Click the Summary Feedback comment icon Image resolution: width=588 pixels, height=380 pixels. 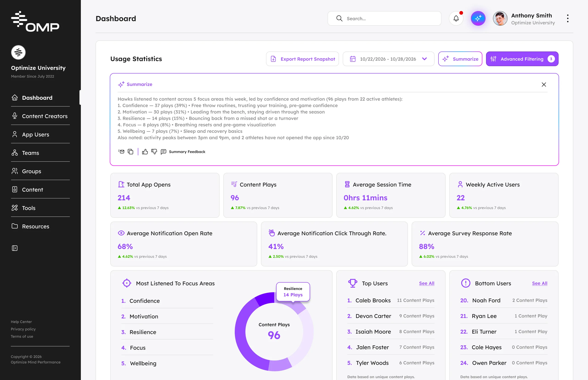click(x=163, y=151)
